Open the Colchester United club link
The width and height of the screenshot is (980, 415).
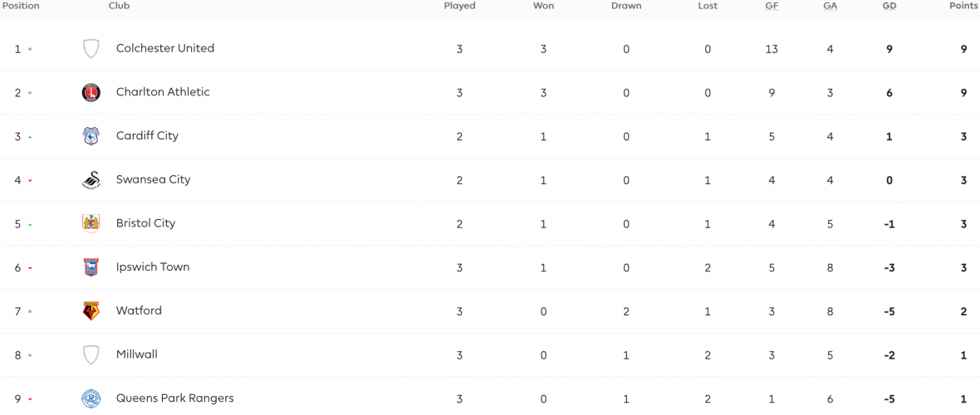tap(165, 48)
